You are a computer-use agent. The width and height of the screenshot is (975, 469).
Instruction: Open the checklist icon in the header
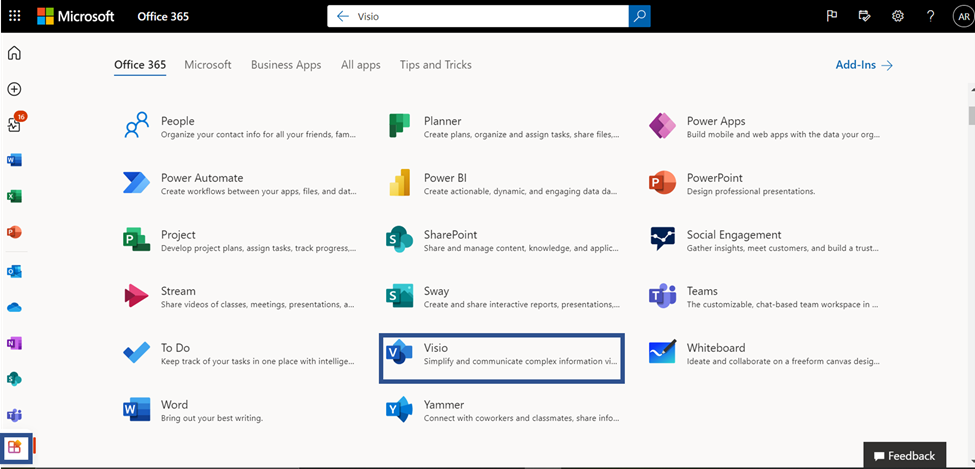click(x=864, y=16)
